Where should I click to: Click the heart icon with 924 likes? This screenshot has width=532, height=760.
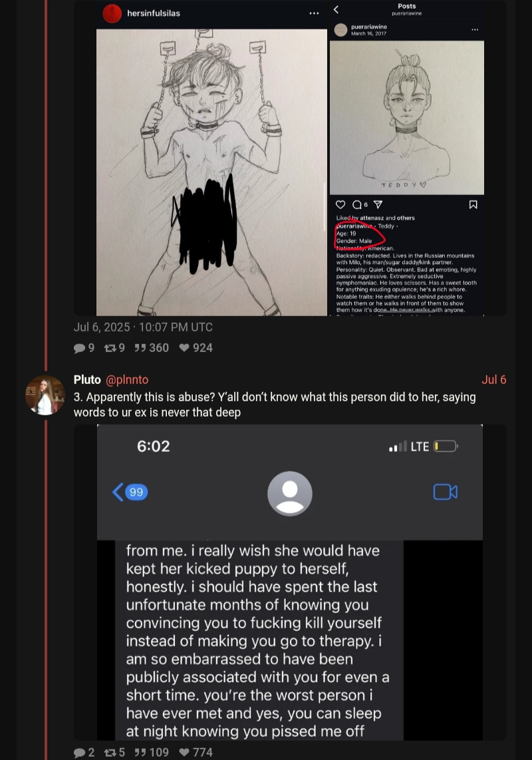click(x=184, y=348)
